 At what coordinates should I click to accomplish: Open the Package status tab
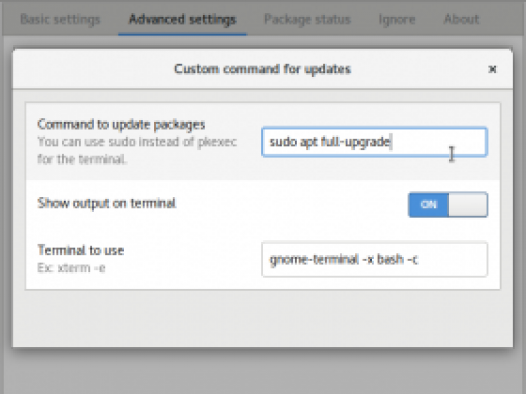tap(307, 19)
